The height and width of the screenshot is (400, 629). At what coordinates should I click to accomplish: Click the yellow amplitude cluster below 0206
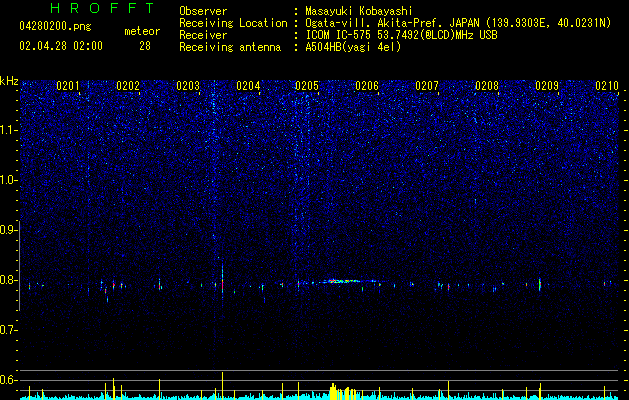(x=343, y=392)
